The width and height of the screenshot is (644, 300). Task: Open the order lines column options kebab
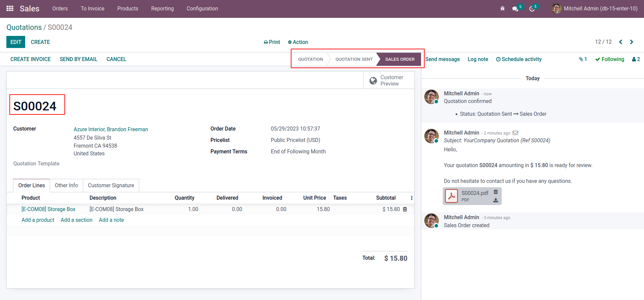point(412,198)
